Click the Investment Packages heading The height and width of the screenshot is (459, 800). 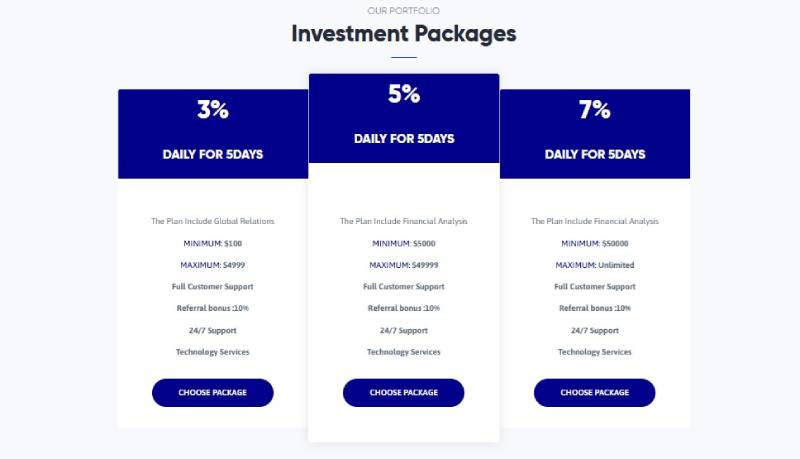[404, 34]
